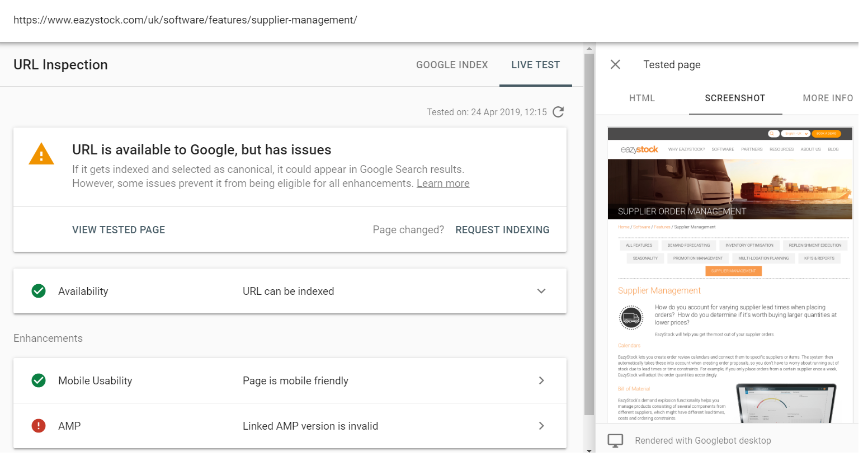The height and width of the screenshot is (461, 868).
Task: Click the 'Tested on: 24 Apr 2019, 12:15' text
Action: pos(487,112)
